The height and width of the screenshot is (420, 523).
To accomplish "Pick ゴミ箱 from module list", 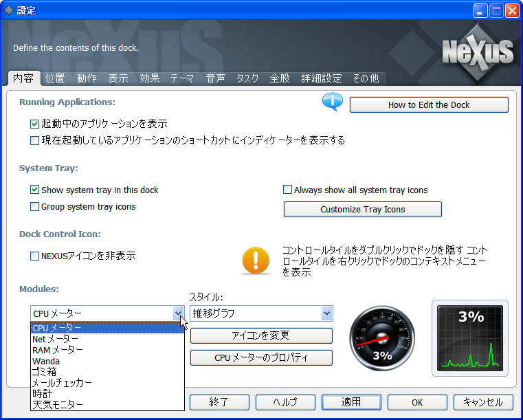I will [107, 372].
